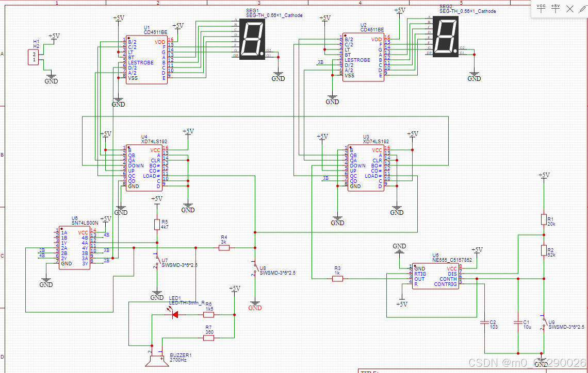Click the '3B' net label at U2

pyautogui.click(x=320, y=62)
